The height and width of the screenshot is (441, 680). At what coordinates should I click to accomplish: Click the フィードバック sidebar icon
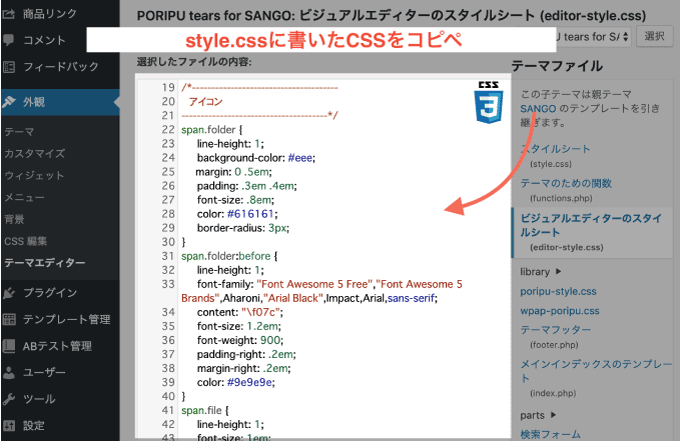pos(8,67)
